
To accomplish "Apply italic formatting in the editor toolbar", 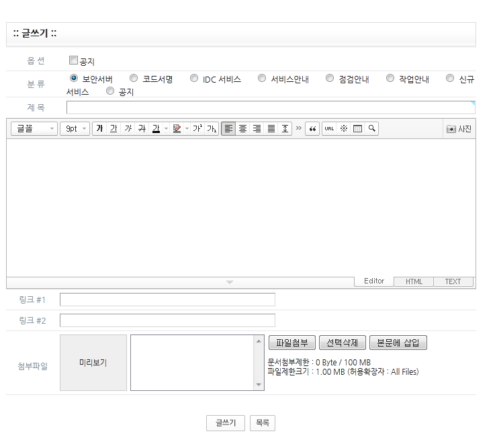I will coord(128,129).
